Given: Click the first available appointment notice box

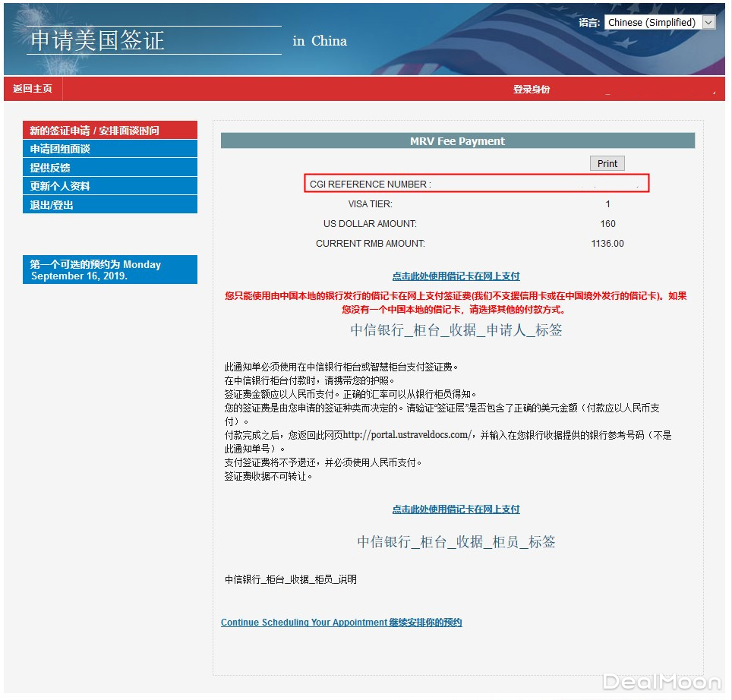Looking at the screenshot, I should point(109,270).
